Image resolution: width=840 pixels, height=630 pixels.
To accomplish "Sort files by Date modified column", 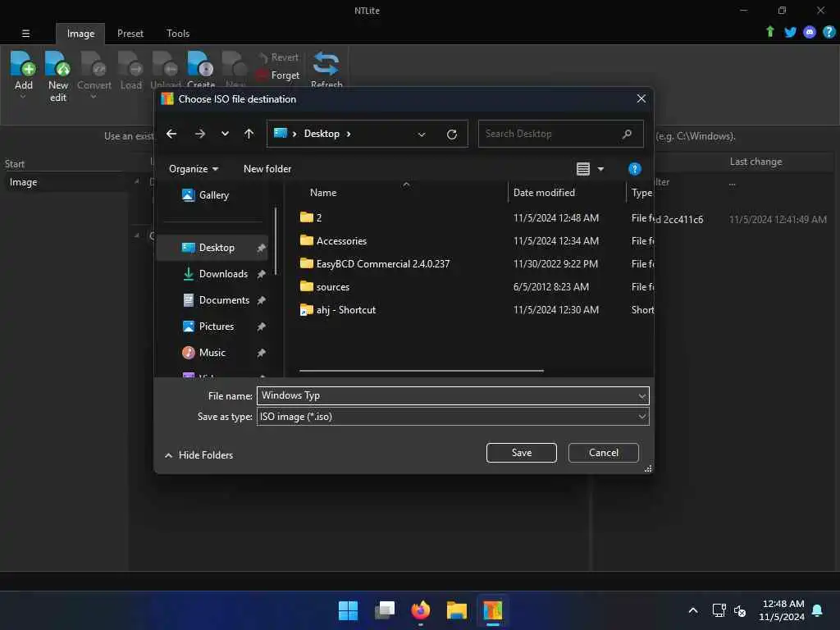I will [x=544, y=193].
